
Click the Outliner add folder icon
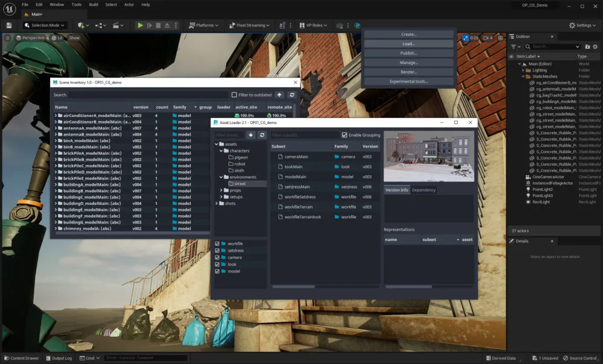587,46
